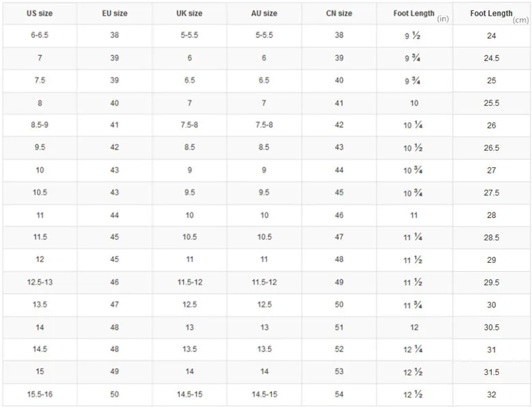
Task: Click the Foot Length (cm) header
Action: 492,14
